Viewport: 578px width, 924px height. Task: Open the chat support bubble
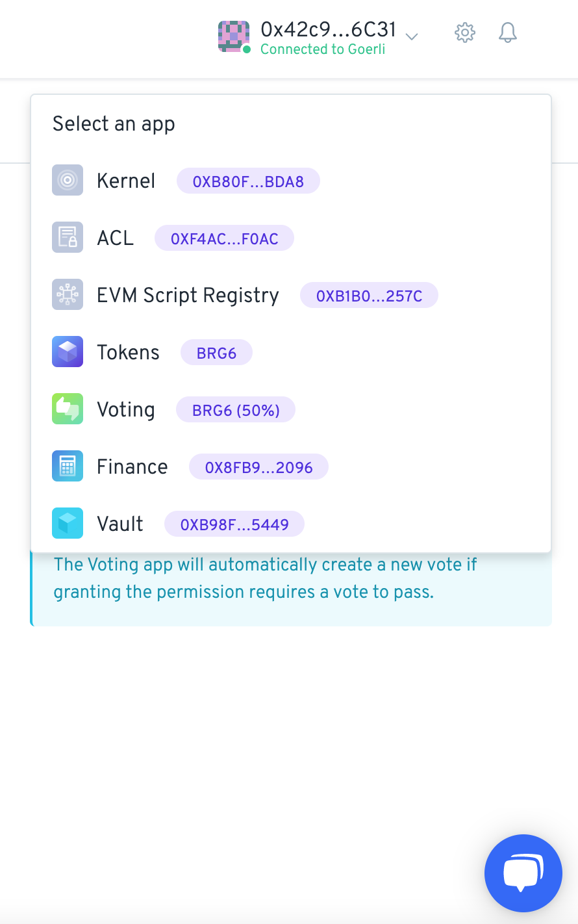coord(523,873)
